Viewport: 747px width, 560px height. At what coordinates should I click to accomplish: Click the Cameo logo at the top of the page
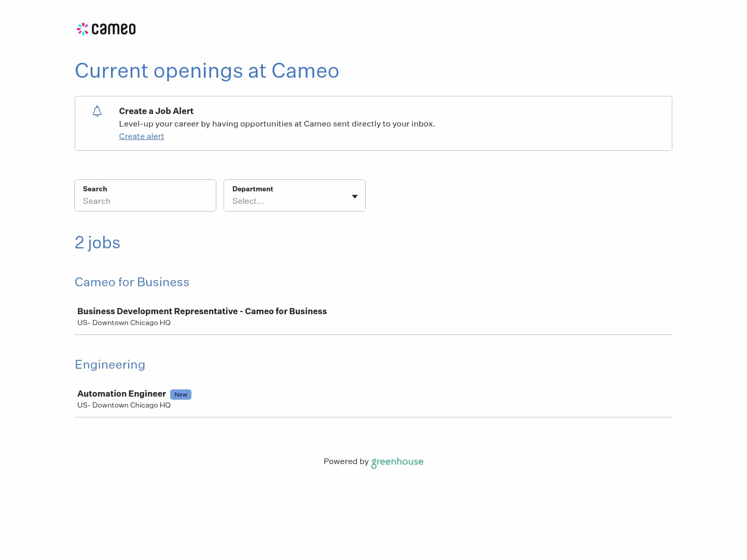pyautogui.click(x=106, y=29)
